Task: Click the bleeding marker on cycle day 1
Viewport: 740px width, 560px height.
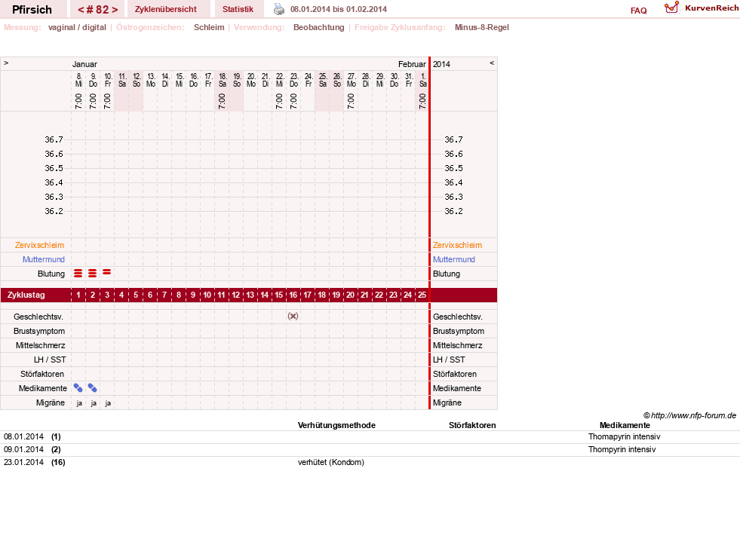Action: point(78,274)
